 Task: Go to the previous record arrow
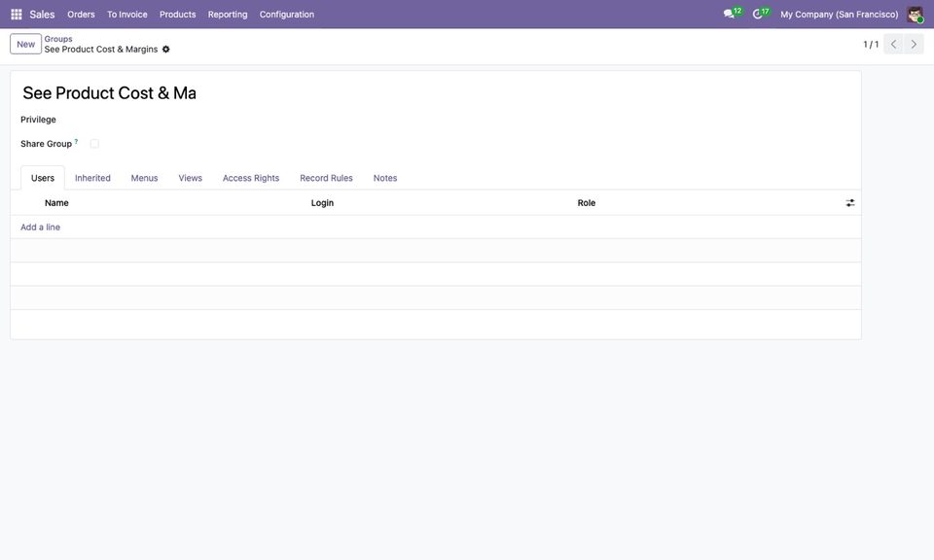893,44
